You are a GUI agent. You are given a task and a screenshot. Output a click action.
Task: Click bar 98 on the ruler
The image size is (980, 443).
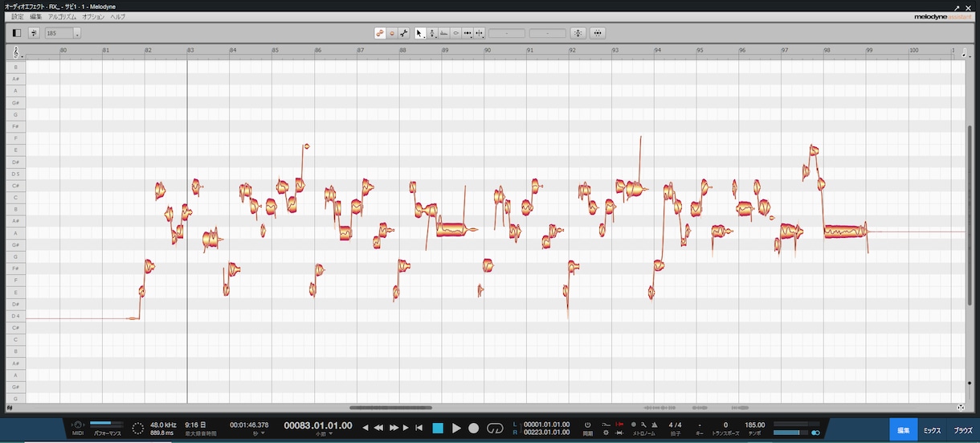click(x=827, y=51)
